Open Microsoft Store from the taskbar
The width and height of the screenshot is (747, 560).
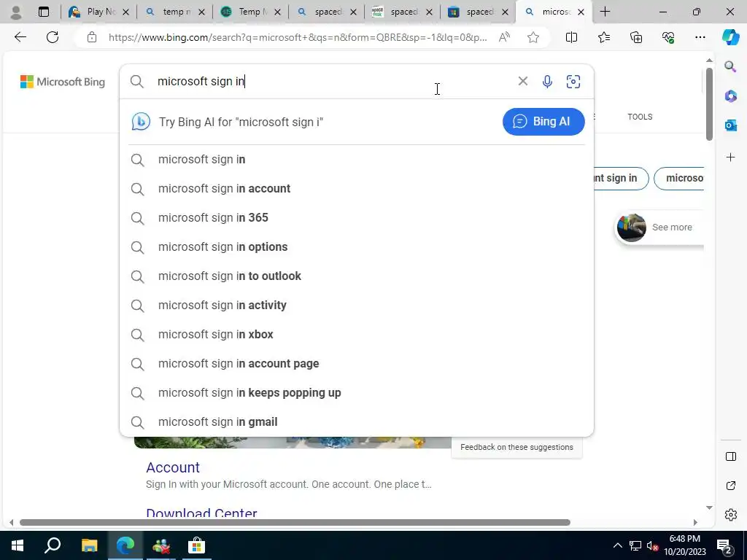coord(196,545)
